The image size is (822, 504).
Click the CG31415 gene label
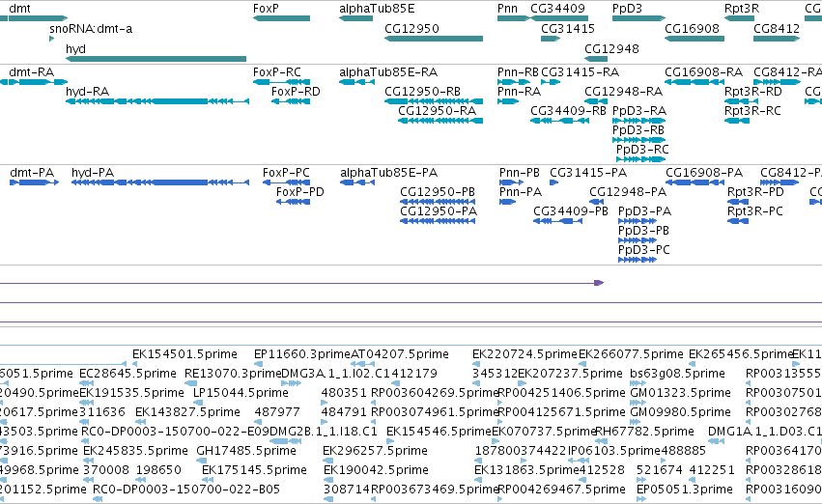click(568, 28)
